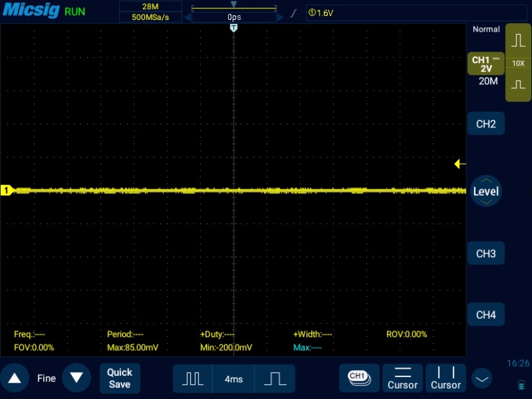
Task: Tap the +Width measurement readout
Action: click(312, 334)
